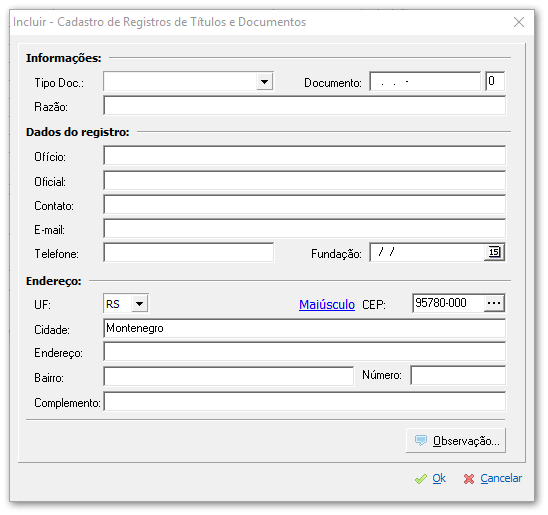This screenshot has width=548, height=515.
Task: Open the calendar picker icon for Fundação
Action: tap(494, 252)
